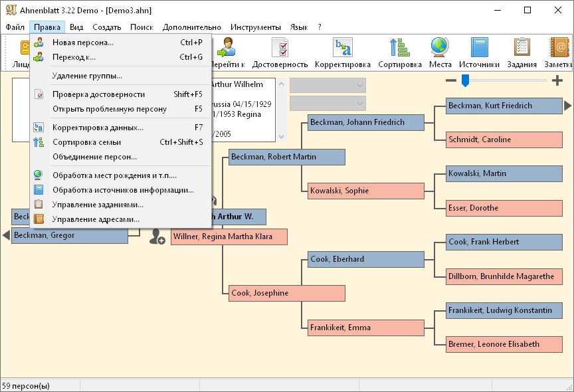Screen dimensions: 574x392
Task: Click the zoom slider handle
Action: (466, 80)
